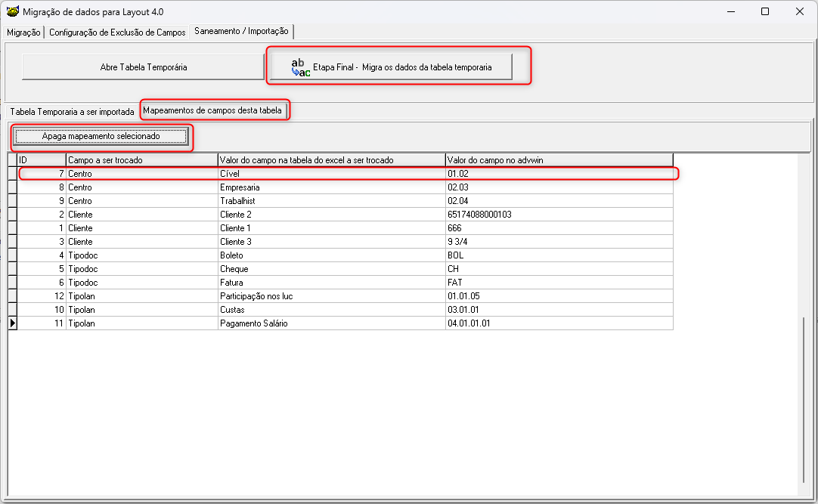The height and width of the screenshot is (504, 818).
Task: Open the Migração tab
Action: (23, 32)
